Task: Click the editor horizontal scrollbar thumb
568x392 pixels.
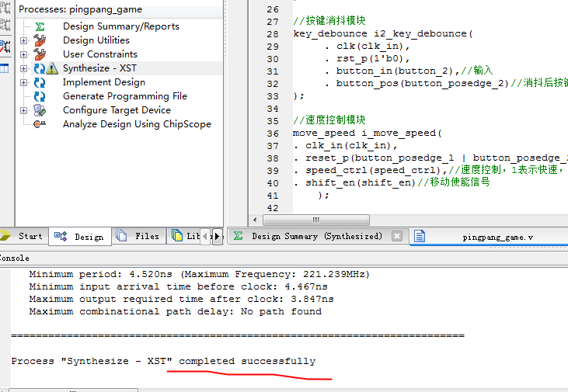Action: (x=314, y=220)
